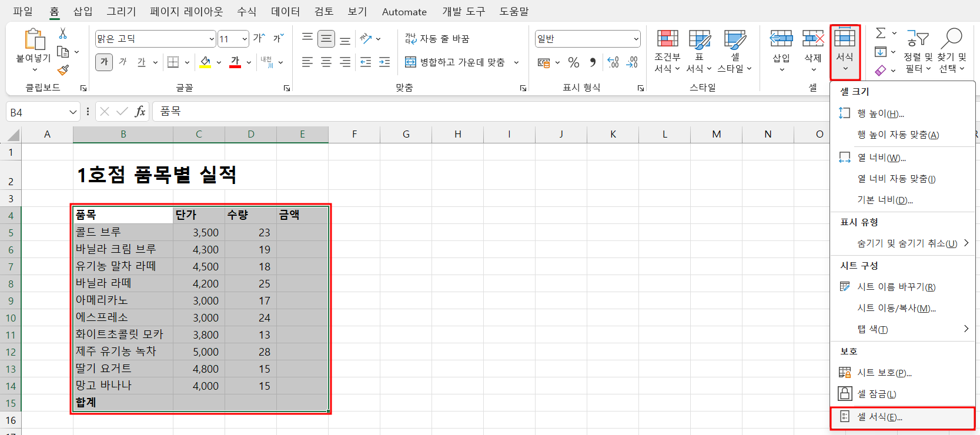Open 탭 색 (Tab Color) submenu
This screenshot has height=435, width=980.
pos(902,329)
